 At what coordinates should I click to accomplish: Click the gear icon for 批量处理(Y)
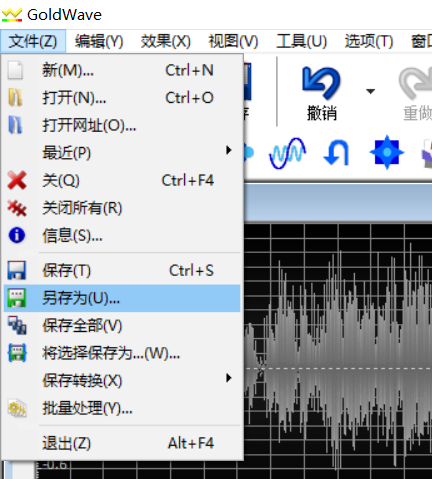point(17,408)
